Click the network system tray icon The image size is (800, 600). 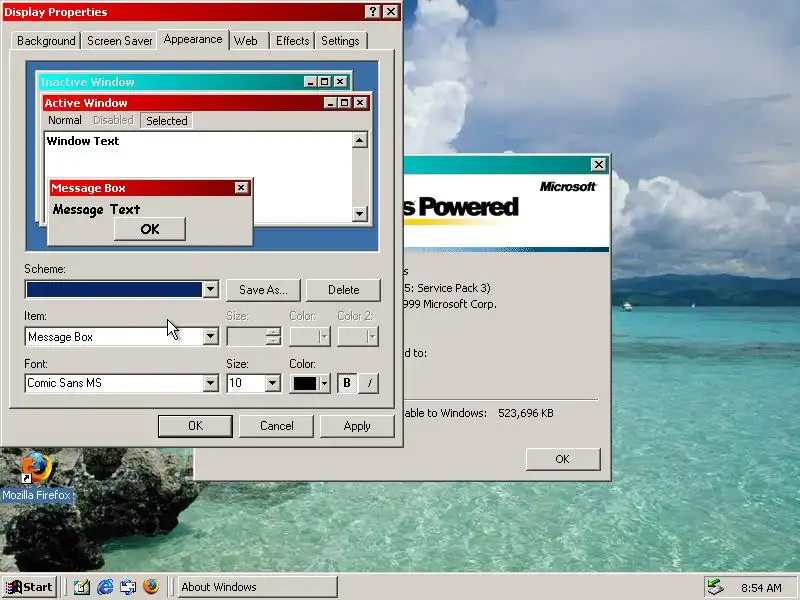click(x=715, y=587)
